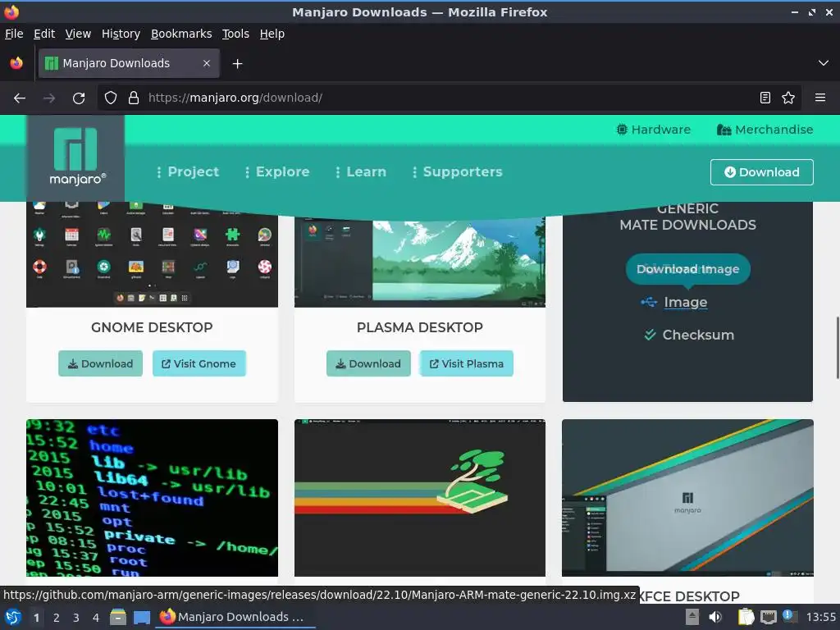Close the Manjaro Downloads tab

(x=207, y=63)
